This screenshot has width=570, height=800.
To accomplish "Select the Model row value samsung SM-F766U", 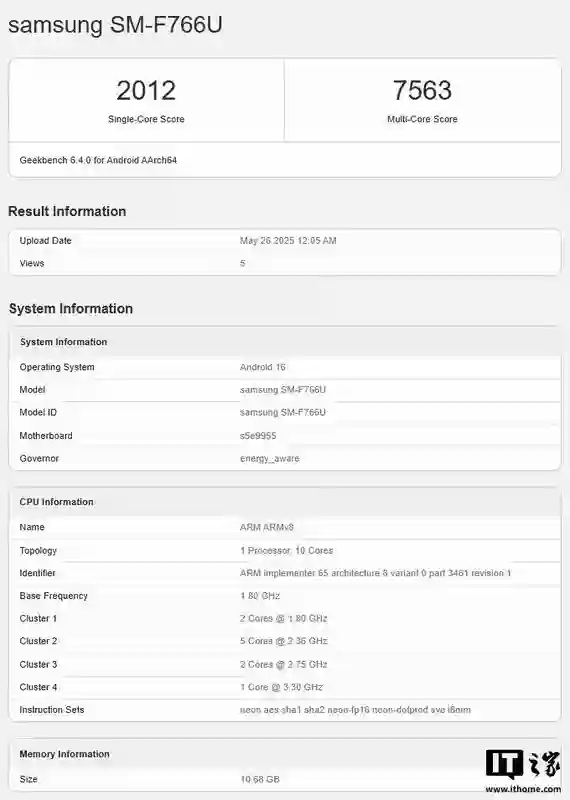I will click(283, 390).
